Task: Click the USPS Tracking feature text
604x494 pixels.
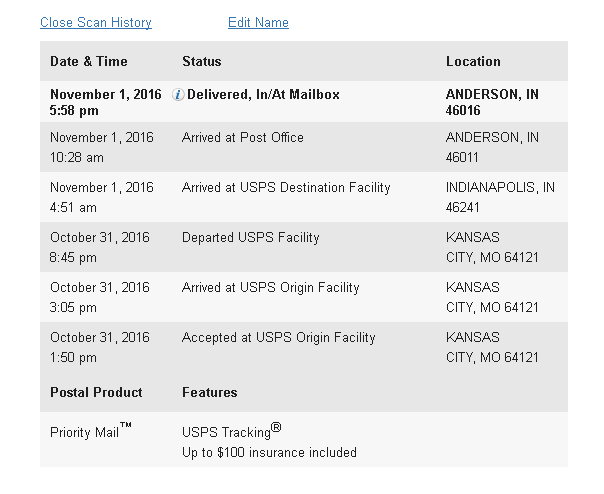Action: pos(232,431)
